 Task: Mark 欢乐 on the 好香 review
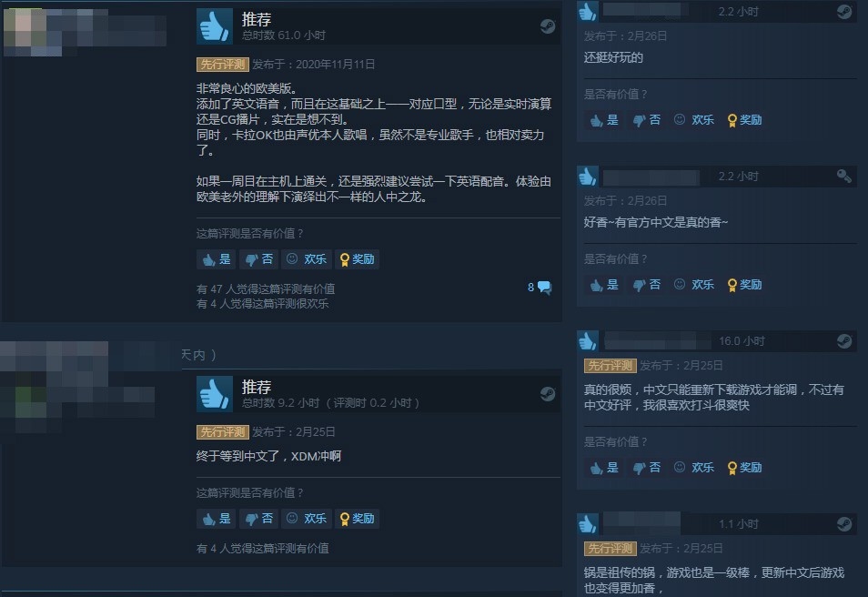pyautogui.click(x=694, y=285)
